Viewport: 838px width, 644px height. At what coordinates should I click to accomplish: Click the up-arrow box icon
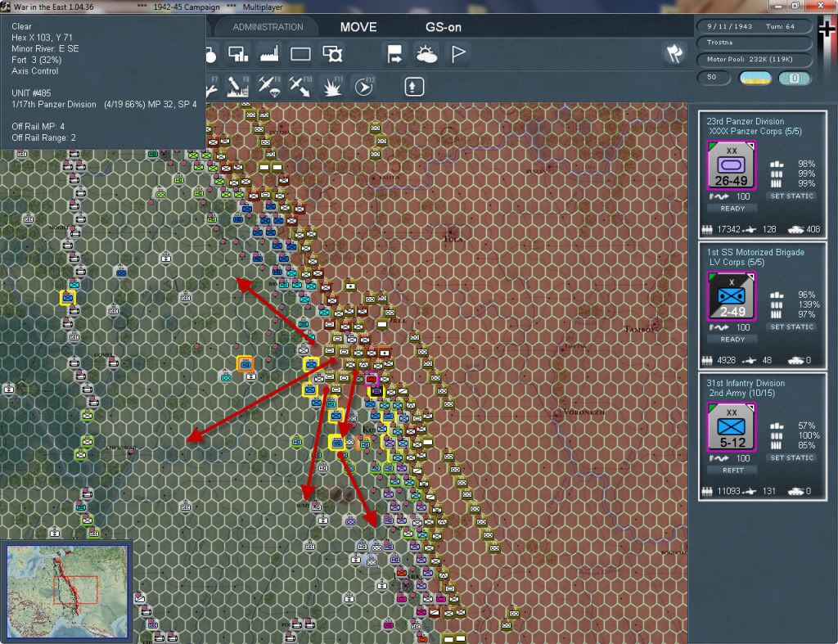point(413,87)
